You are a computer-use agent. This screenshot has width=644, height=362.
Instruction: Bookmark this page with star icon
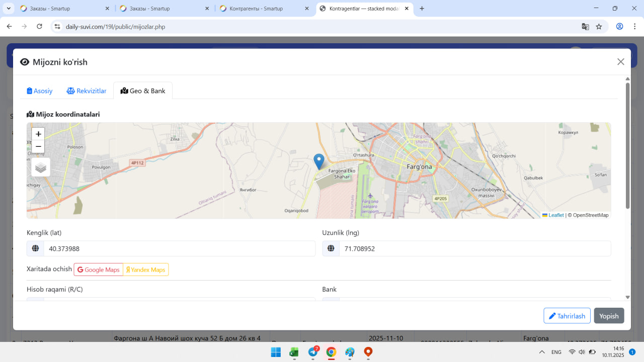coord(599,27)
